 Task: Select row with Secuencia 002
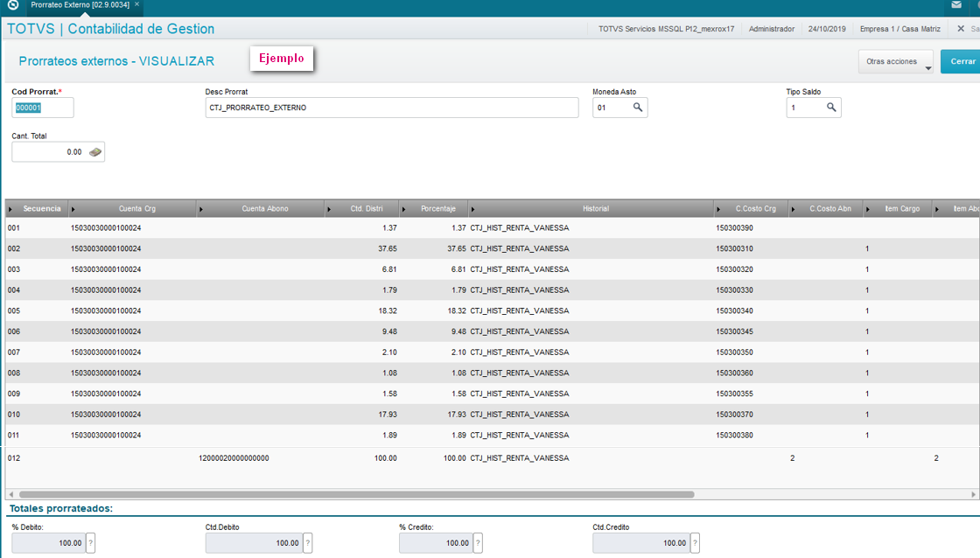point(492,248)
